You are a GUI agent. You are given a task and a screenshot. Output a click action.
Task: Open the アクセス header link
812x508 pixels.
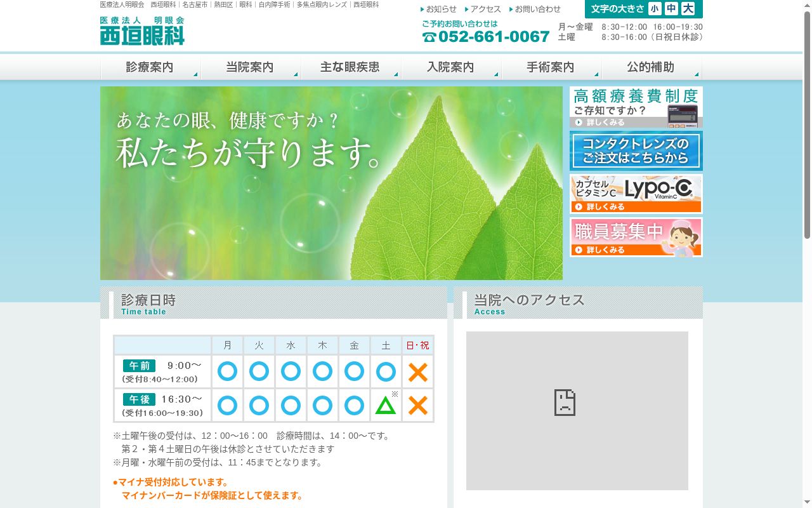(x=483, y=9)
